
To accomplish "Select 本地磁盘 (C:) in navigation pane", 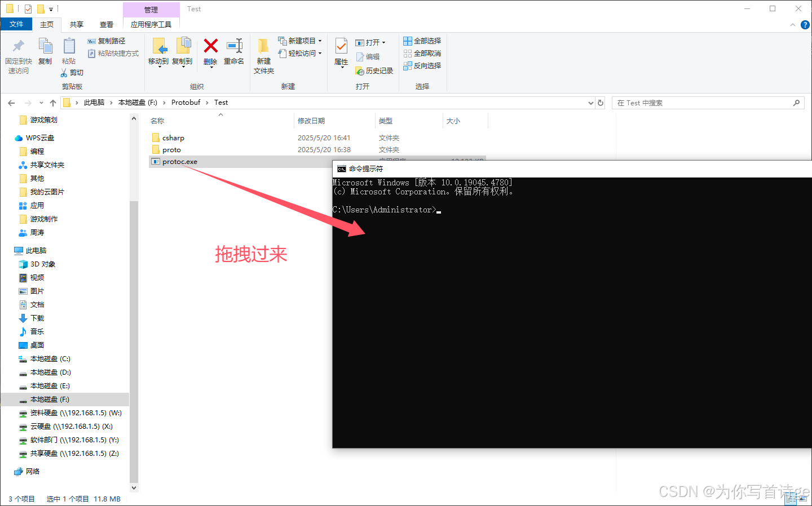I will [x=50, y=359].
